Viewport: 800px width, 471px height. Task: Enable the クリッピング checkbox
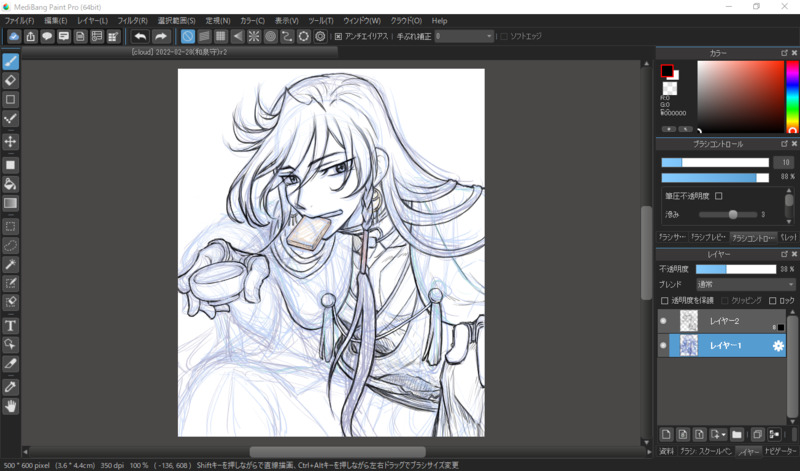pos(724,301)
